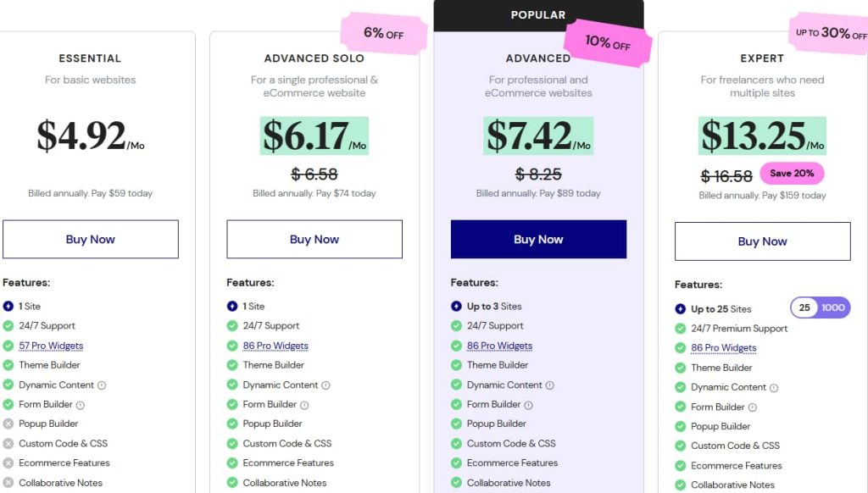Choose Buy Now on the Expert plan
This screenshot has width=868, height=493.
(x=762, y=241)
